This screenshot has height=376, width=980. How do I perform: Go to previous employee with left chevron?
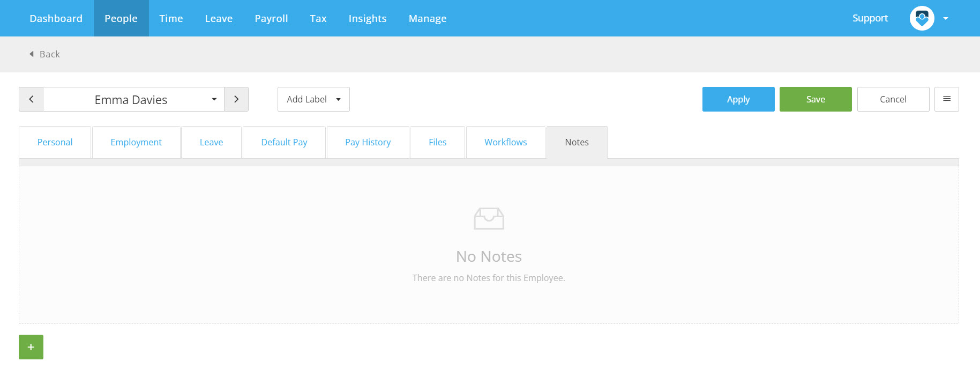pos(31,99)
